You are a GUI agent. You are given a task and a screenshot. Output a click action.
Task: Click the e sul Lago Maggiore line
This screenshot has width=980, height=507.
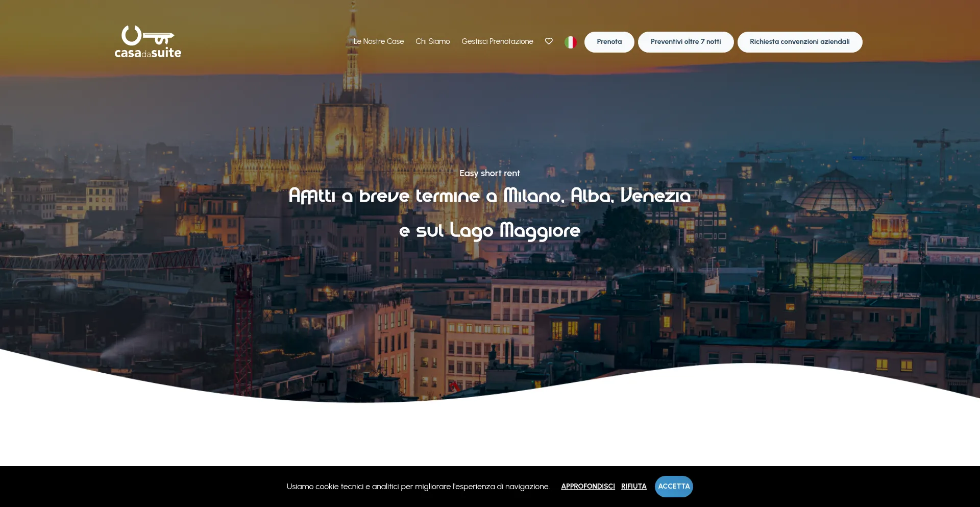[x=489, y=230]
